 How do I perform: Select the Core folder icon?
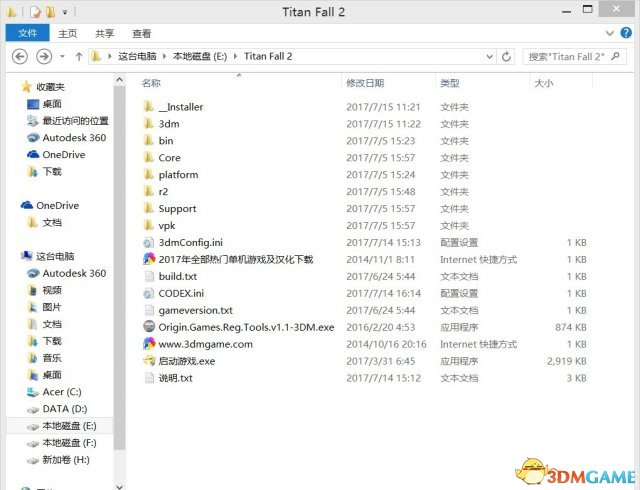click(x=149, y=158)
